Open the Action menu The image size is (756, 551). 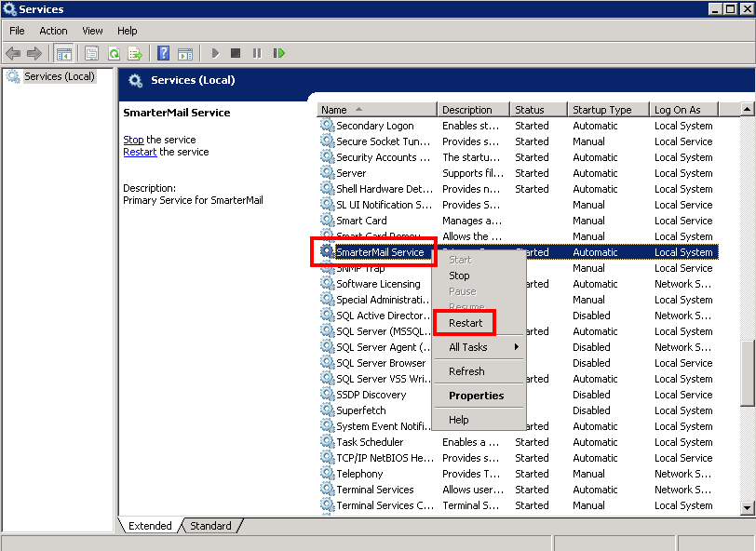click(x=53, y=31)
